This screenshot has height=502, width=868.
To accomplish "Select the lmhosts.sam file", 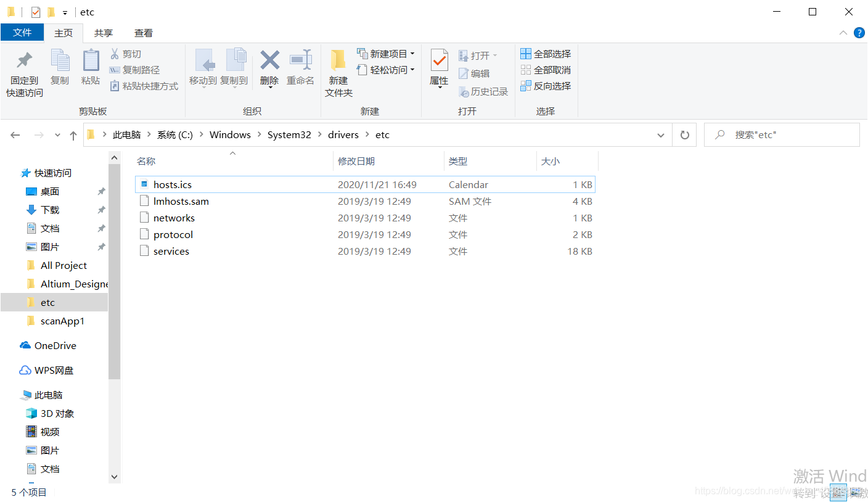I will click(365, 201).
